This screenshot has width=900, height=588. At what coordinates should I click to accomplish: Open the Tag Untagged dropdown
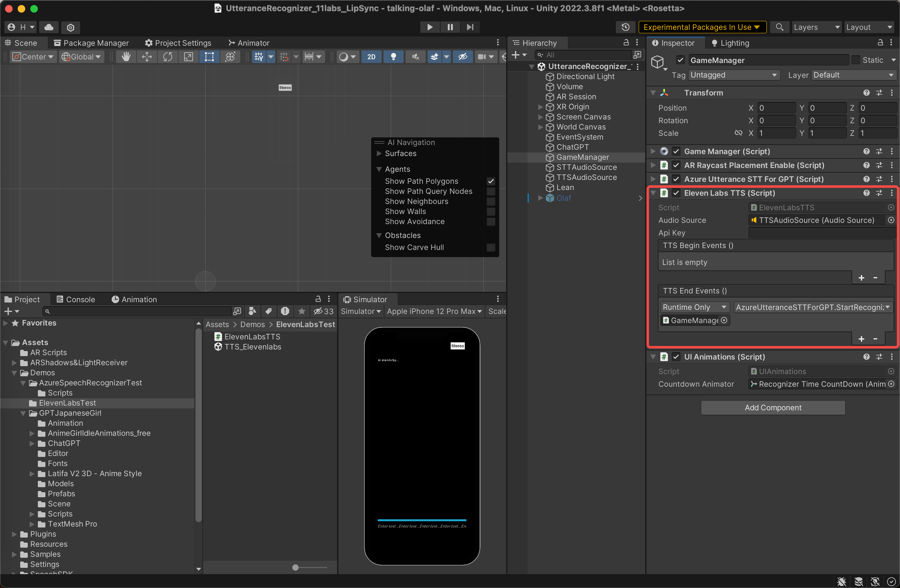733,75
